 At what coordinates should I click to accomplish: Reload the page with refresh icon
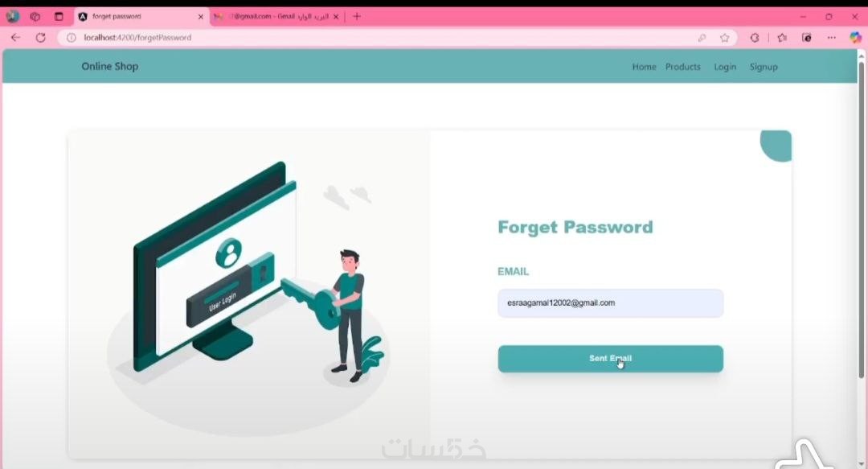click(x=40, y=38)
